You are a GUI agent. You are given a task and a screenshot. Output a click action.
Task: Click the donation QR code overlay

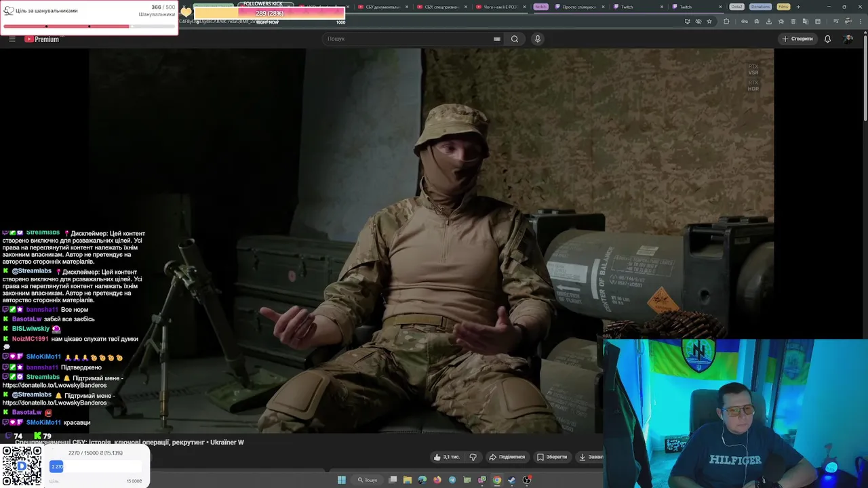tap(22, 466)
